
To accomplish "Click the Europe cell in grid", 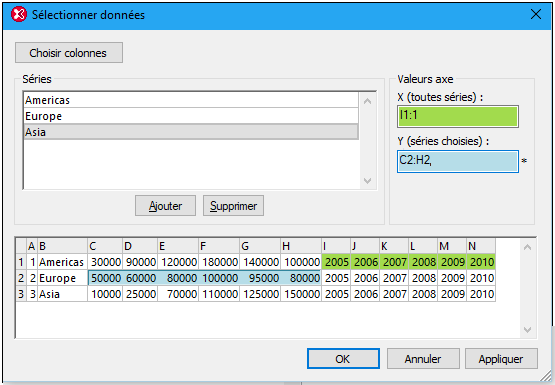I will 62,278.
